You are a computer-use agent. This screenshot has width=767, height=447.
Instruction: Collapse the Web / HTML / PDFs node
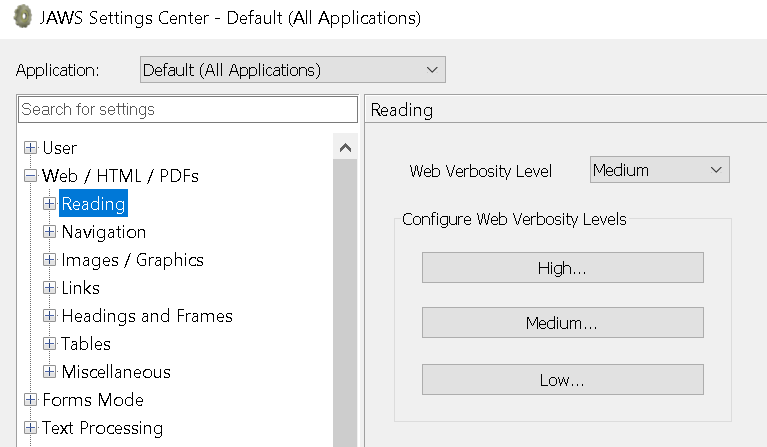tap(30, 176)
